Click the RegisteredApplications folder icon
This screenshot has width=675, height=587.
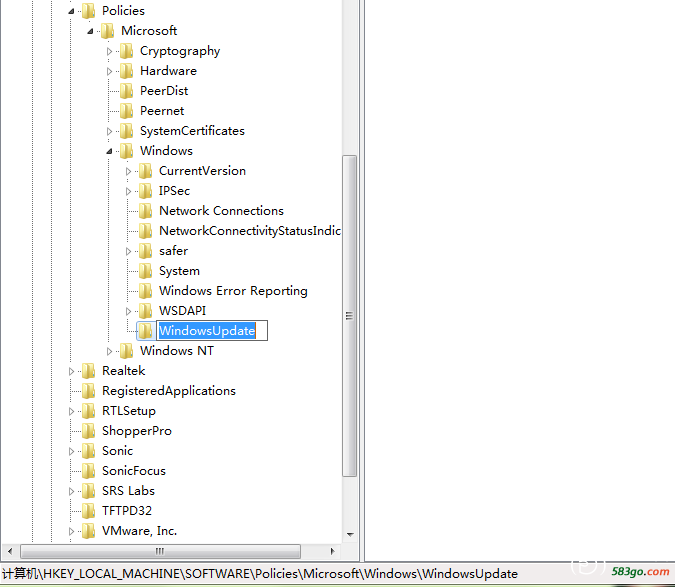88,391
